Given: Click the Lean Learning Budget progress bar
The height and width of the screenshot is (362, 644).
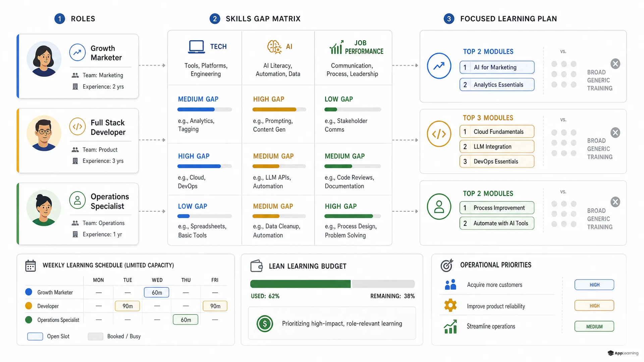Looking at the screenshot, I should tap(332, 284).
